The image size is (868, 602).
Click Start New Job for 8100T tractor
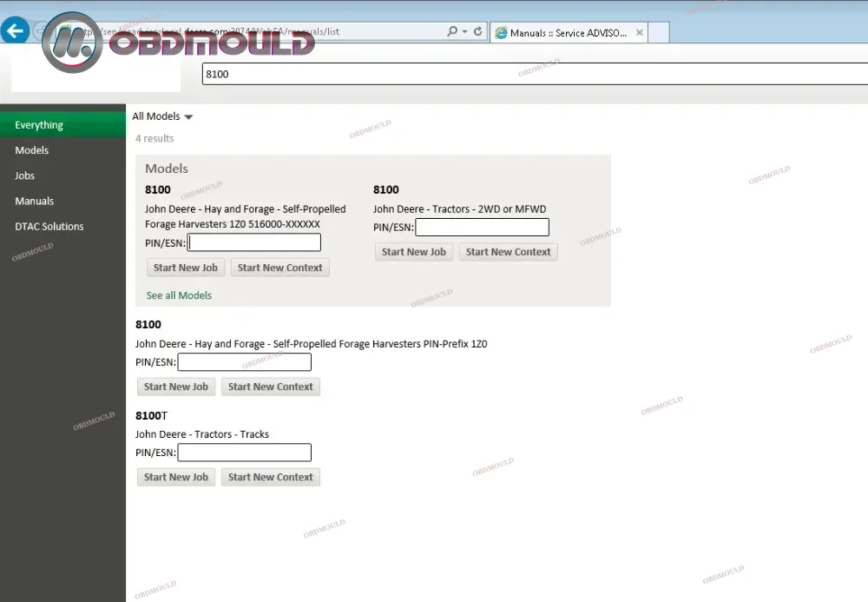(176, 477)
